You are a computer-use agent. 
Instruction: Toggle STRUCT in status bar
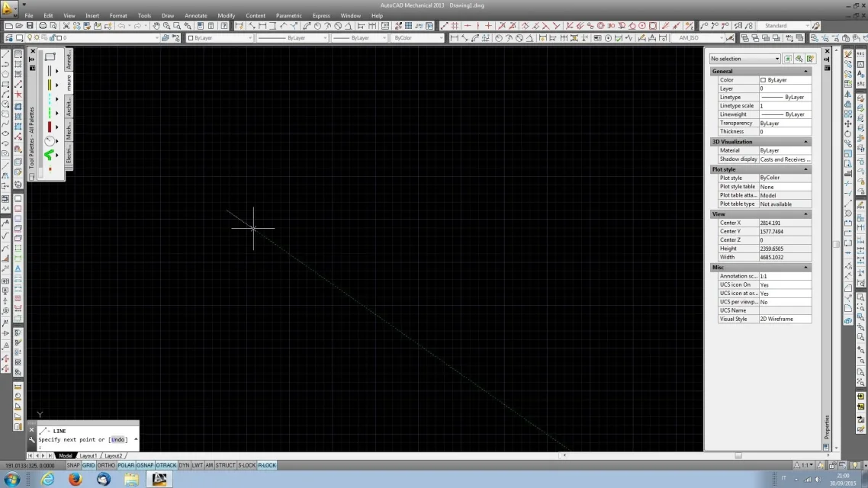coord(225,465)
